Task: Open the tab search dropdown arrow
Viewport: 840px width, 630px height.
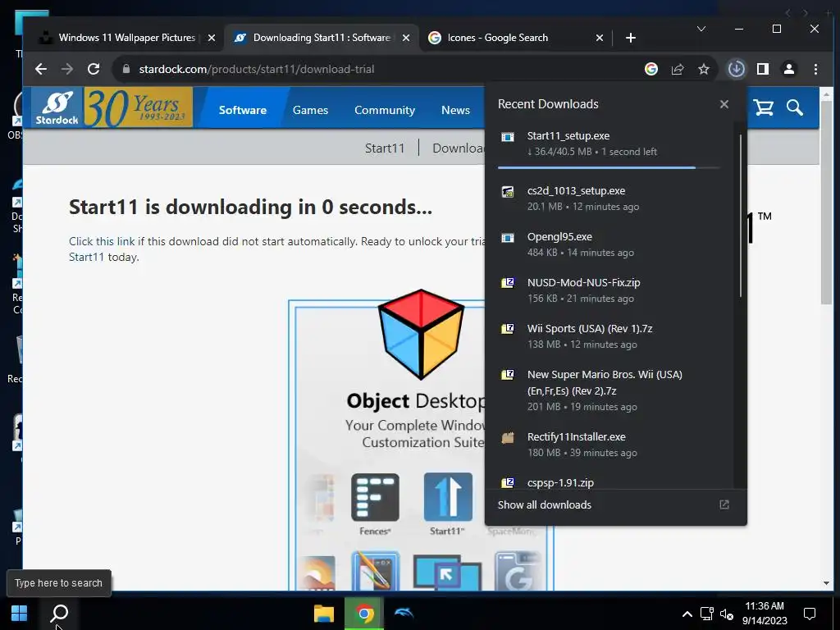Action: coord(701,29)
